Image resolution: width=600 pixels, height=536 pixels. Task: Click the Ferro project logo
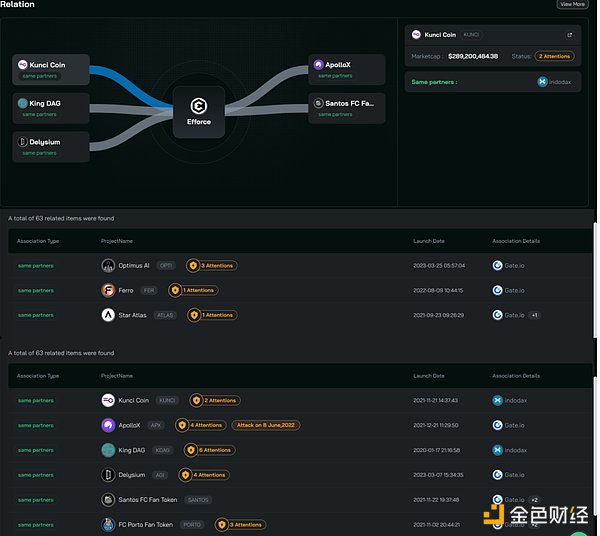pos(108,290)
